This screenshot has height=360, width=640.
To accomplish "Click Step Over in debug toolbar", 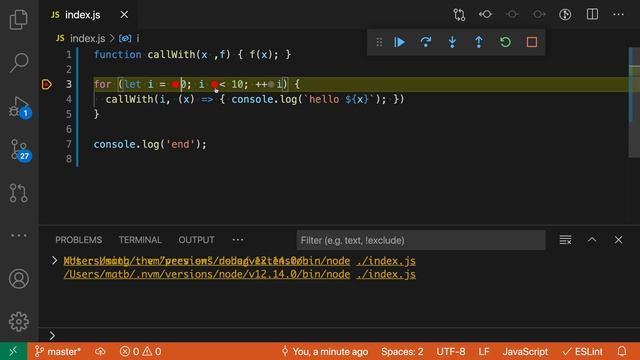I will point(426,42).
